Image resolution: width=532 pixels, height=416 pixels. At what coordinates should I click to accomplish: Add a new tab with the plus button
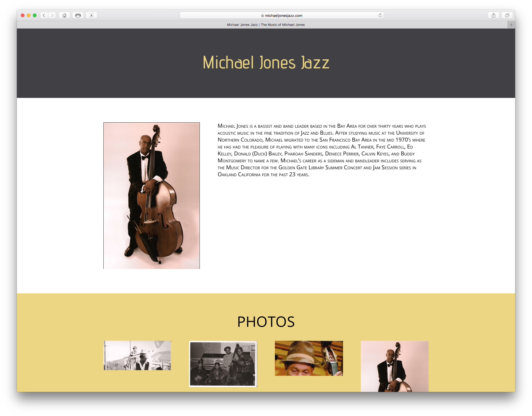(x=511, y=25)
